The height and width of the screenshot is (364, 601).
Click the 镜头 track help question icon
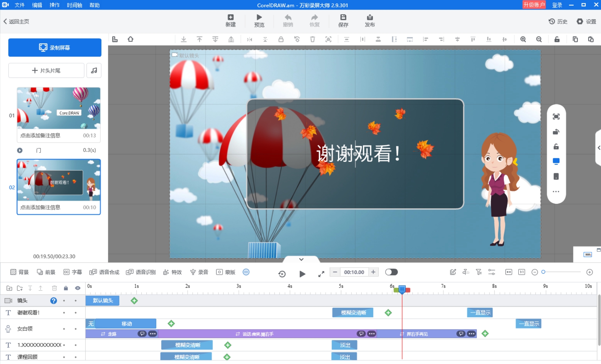click(x=53, y=301)
